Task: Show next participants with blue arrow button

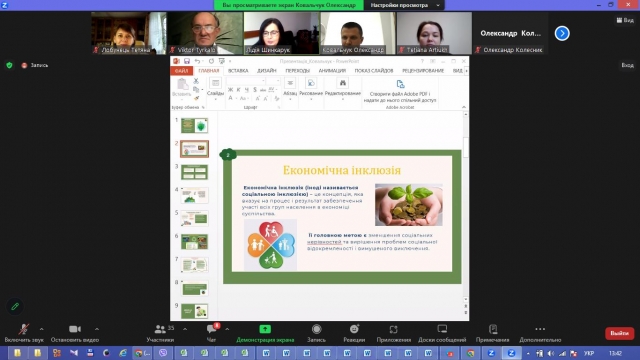Action: [562, 33]
